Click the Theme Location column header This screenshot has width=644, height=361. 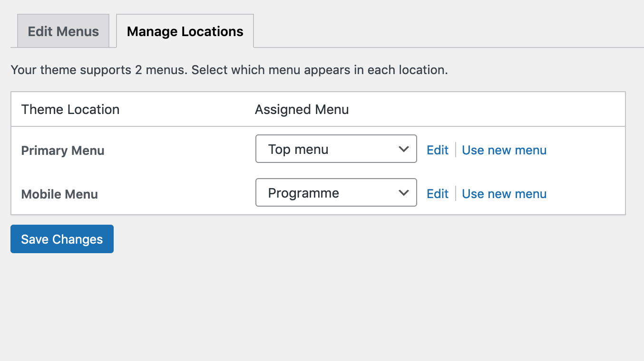click(70, 110)
